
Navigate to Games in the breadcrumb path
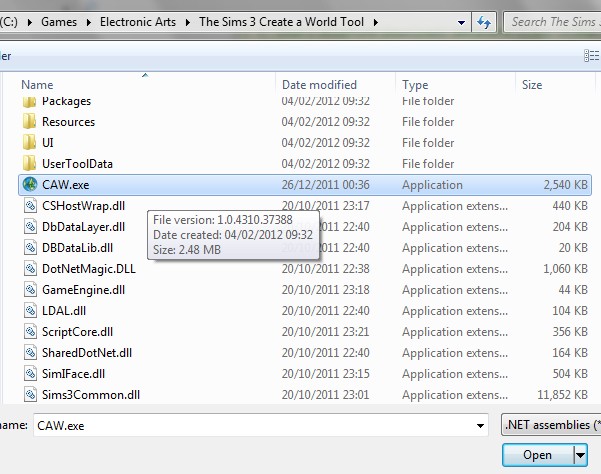point(59,22)
